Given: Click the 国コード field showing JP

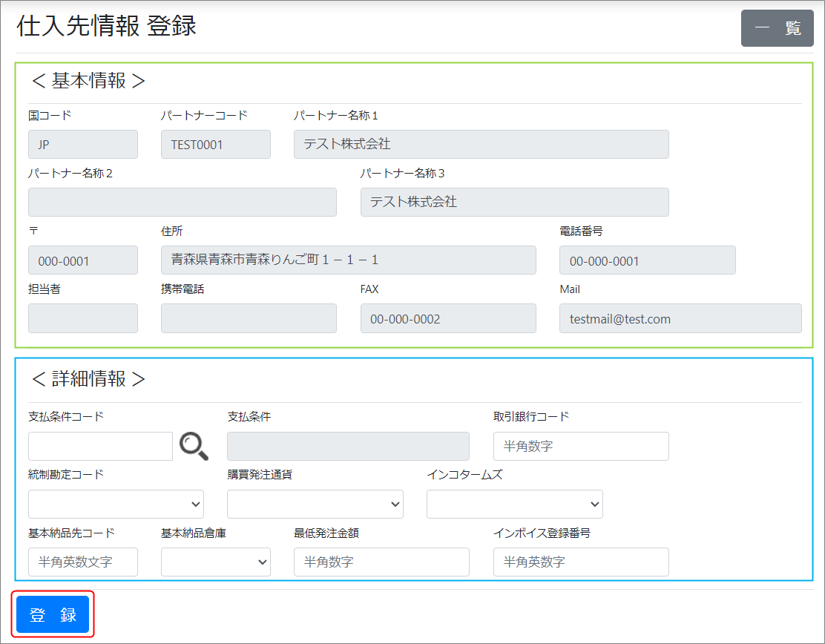Looking at the screenshot, I should pos(83,145).
